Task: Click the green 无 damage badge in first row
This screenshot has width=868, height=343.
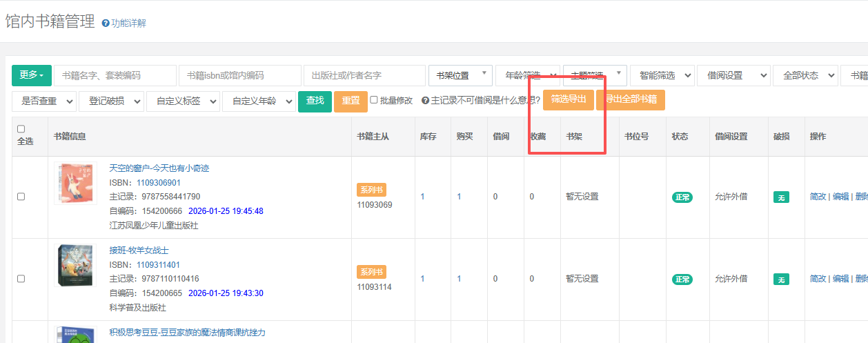Action: pos(781,197)
